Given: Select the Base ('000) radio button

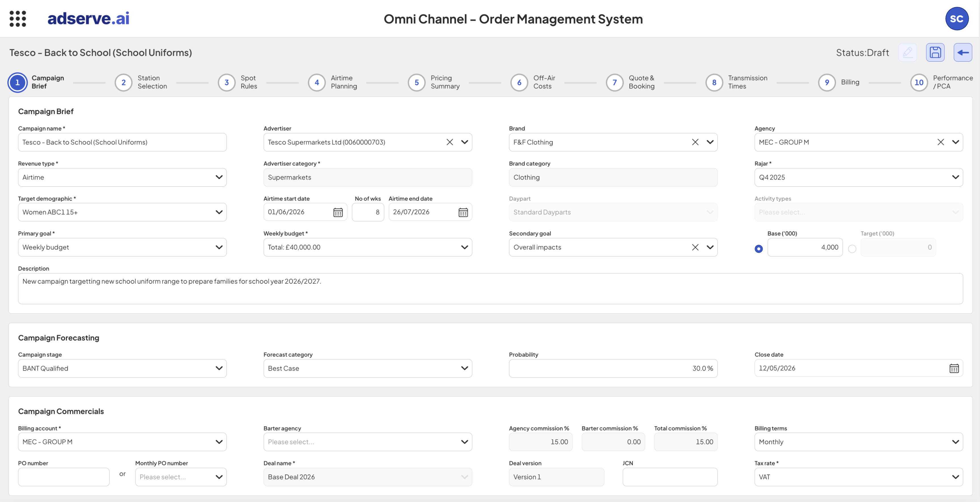Looking at the screenshot, I should coord(758,248).
